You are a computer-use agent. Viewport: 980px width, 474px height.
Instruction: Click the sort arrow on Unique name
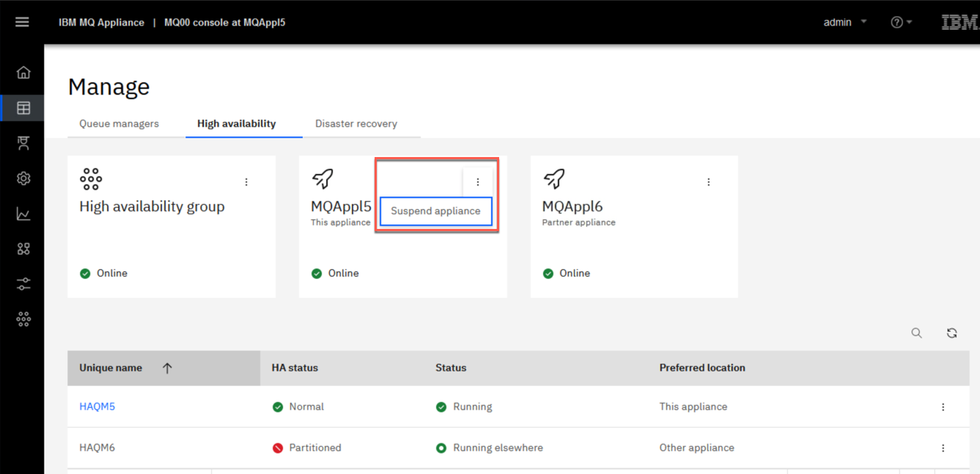coord(167,368)
